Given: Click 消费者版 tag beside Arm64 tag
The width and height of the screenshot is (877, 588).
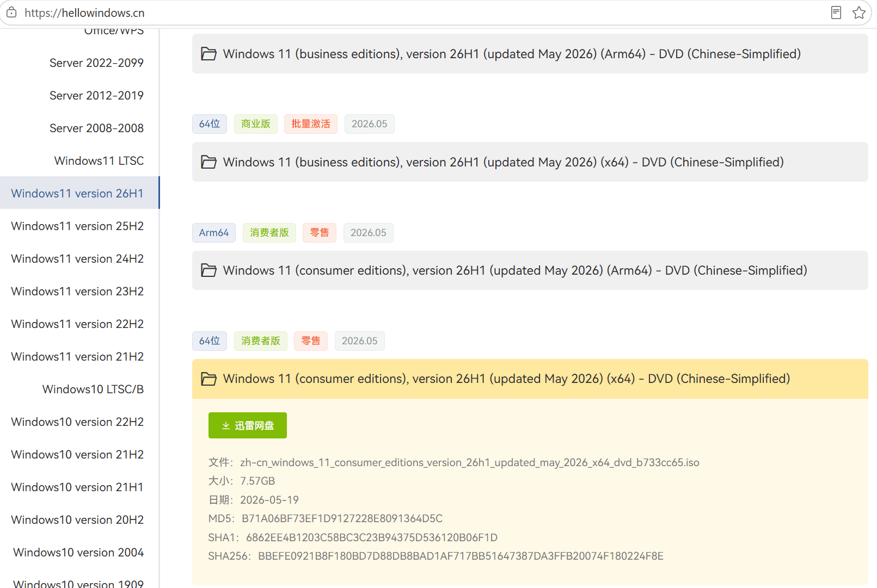Looking at the screenshot, I should coord(269,233).
